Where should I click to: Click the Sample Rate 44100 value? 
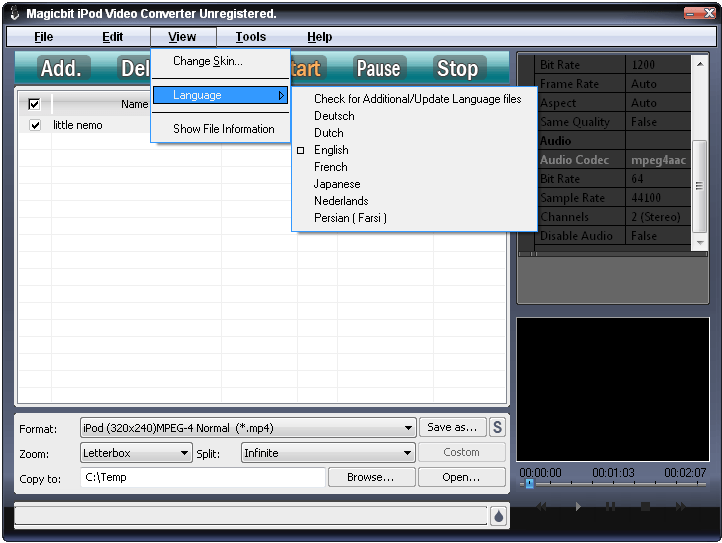[x=658, y=198]
